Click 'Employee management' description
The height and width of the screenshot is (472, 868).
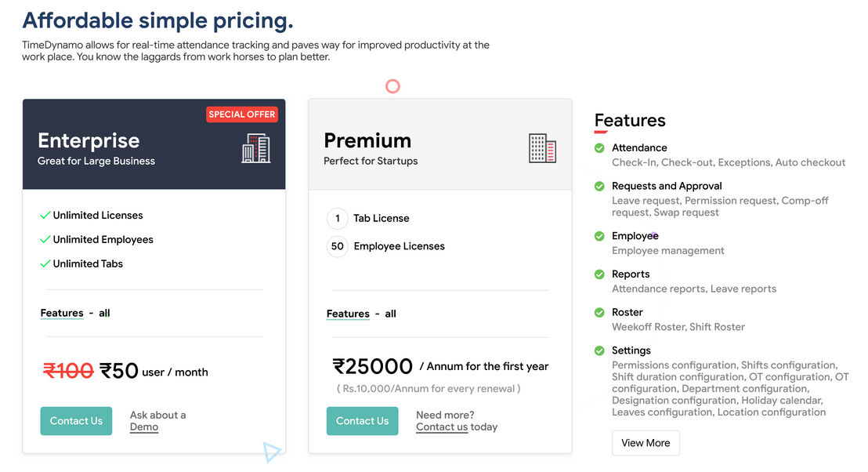(668, 250)
